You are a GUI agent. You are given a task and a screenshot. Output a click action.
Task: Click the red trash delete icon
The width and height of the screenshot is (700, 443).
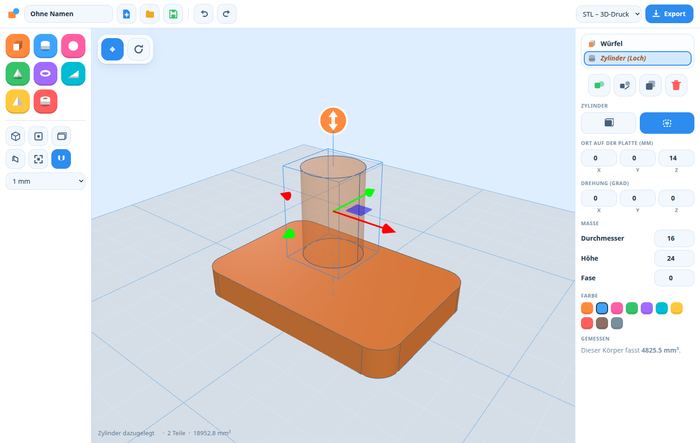point(676,85)
